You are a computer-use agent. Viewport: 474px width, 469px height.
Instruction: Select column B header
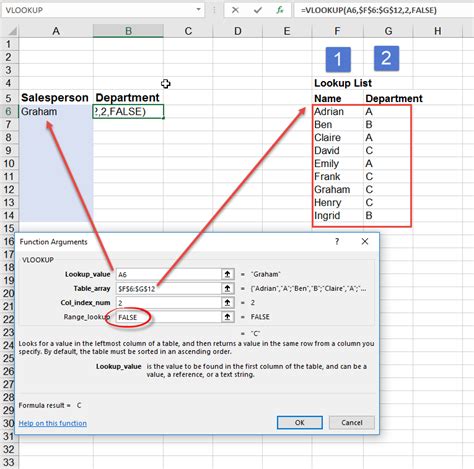tap(128, 31)
